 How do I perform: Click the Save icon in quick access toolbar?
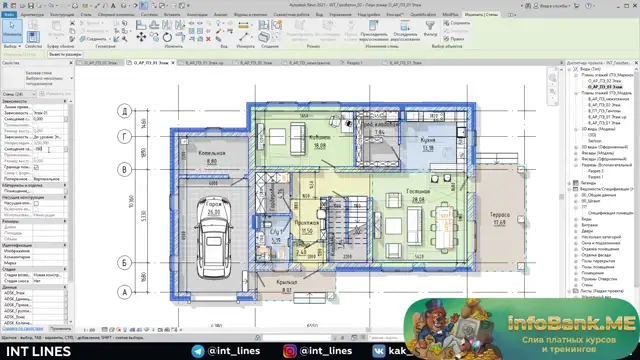click(x=31, y=6)
